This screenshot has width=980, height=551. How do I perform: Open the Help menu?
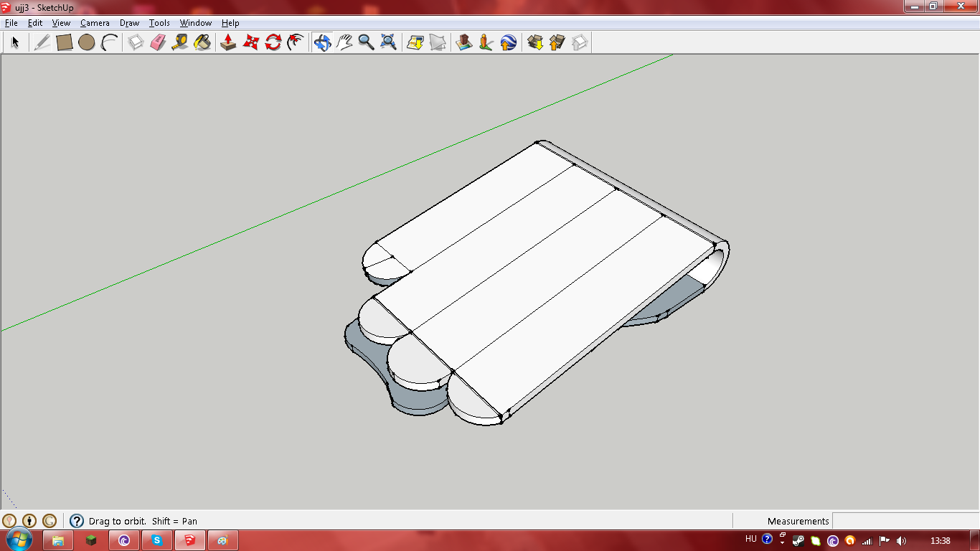tap(230, 23)
